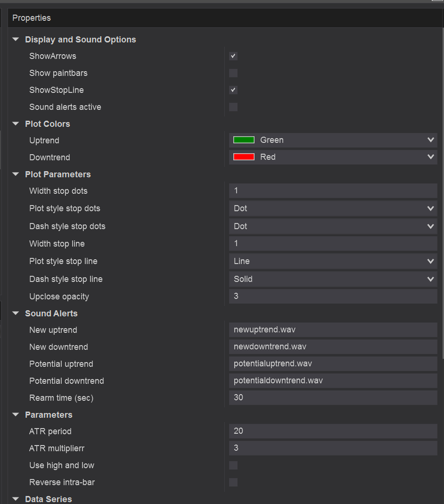
Task: Enable Sound alerts active checkbox
Action: [x=233, y=107]
